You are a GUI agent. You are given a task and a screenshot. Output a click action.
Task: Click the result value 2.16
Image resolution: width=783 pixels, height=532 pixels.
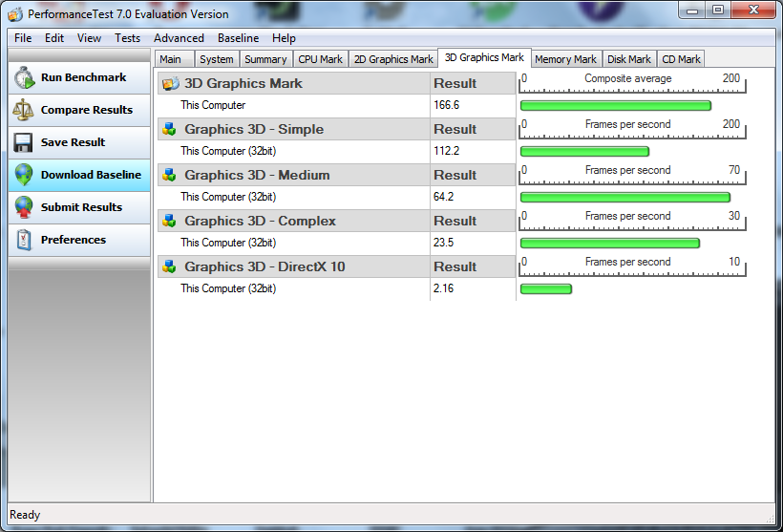[x=443, y=288]
